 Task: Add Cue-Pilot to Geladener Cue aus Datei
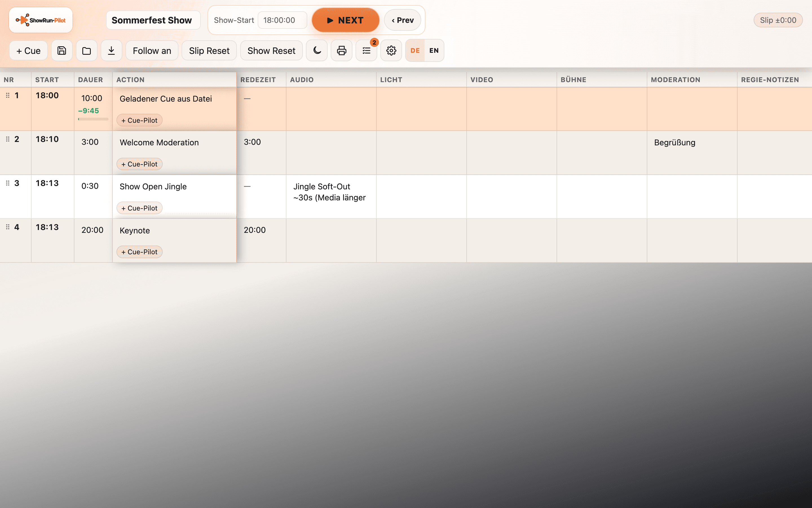tap(139, 120)
